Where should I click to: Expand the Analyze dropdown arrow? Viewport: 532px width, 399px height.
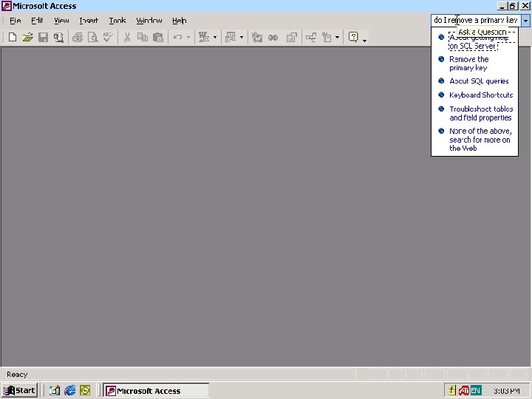pos(242,38)
